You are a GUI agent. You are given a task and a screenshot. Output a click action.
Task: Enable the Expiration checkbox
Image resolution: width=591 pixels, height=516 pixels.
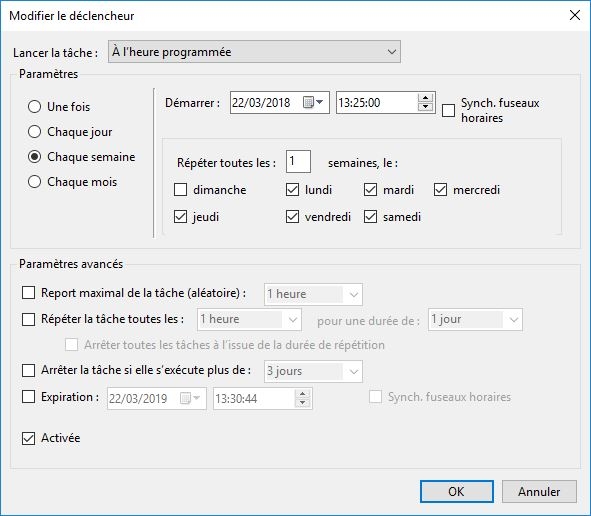pos(29,397)
